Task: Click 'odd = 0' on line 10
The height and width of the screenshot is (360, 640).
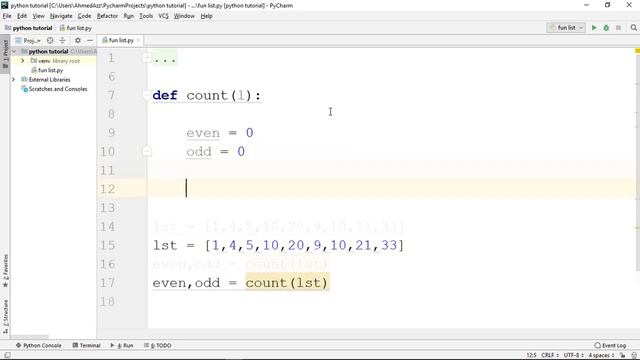Action: (x=216, y=152)
